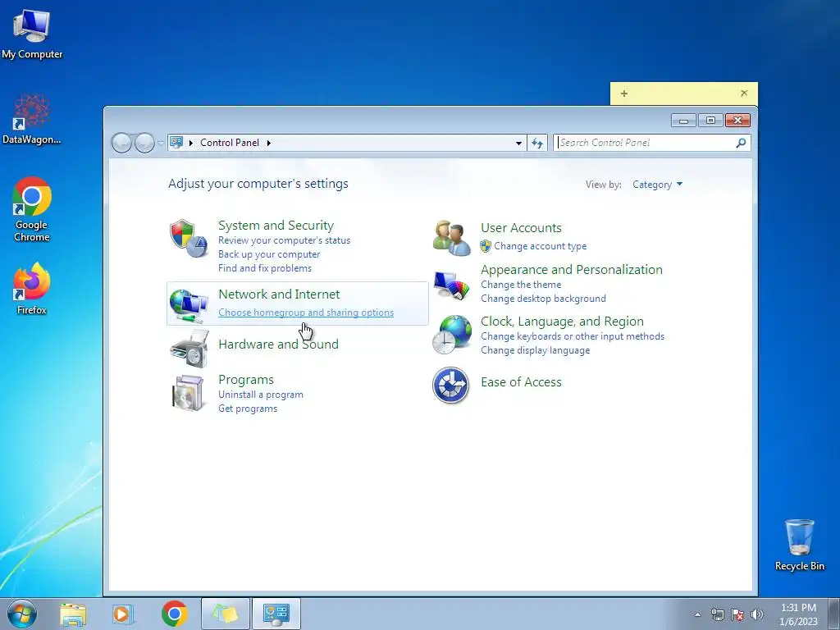Open the User Accounts people icon
Viewport: 840px width, 630px height.
pos(451,238)
